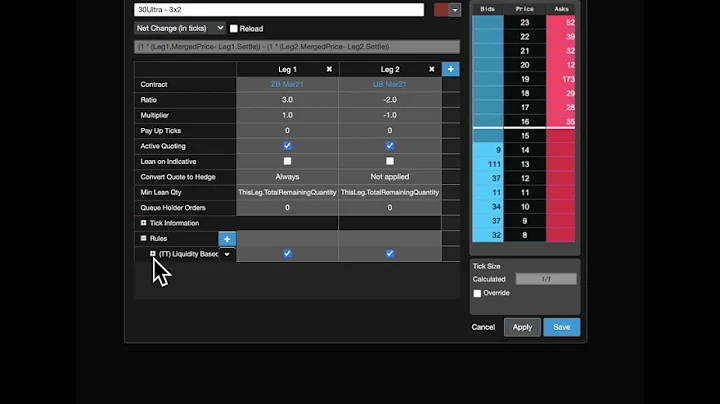This screenshot has width=720, height=404.
Task: Edit the spread name field 30Ultra - 3x2
Action: click(279, 10)
